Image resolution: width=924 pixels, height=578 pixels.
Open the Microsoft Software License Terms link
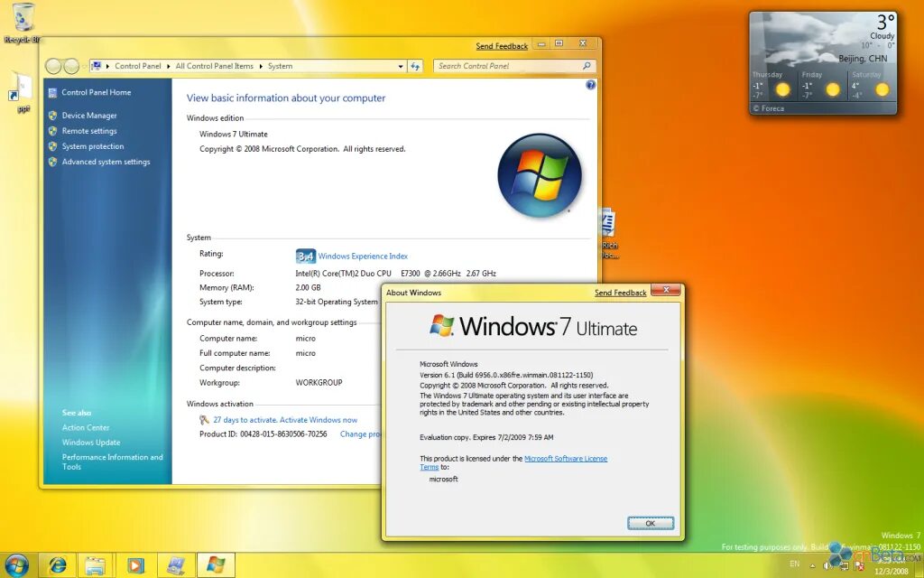tap(566, 459)
